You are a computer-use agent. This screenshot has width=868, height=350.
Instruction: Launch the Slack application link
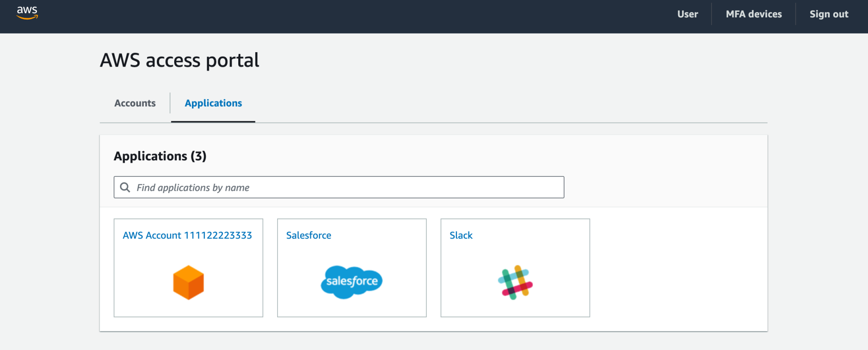point(461,235)
